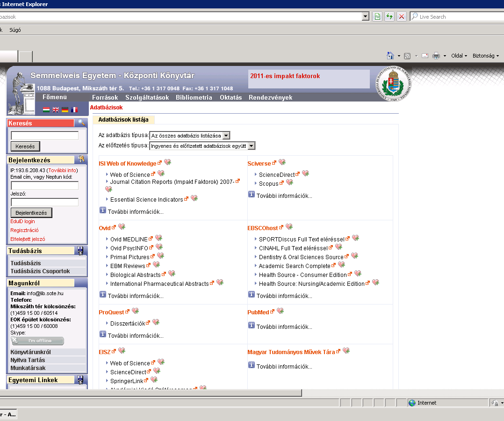Viewport: 504px width, 421px height.
Task: Open the Print button dropdown arrow
Action: pyautogui.click(x=445, y=56)
